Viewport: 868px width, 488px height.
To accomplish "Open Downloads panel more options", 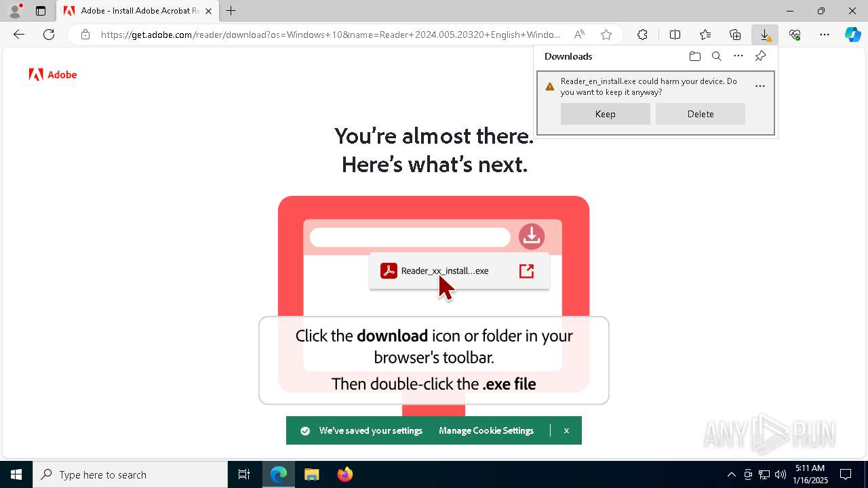I will tap(738, 56).
